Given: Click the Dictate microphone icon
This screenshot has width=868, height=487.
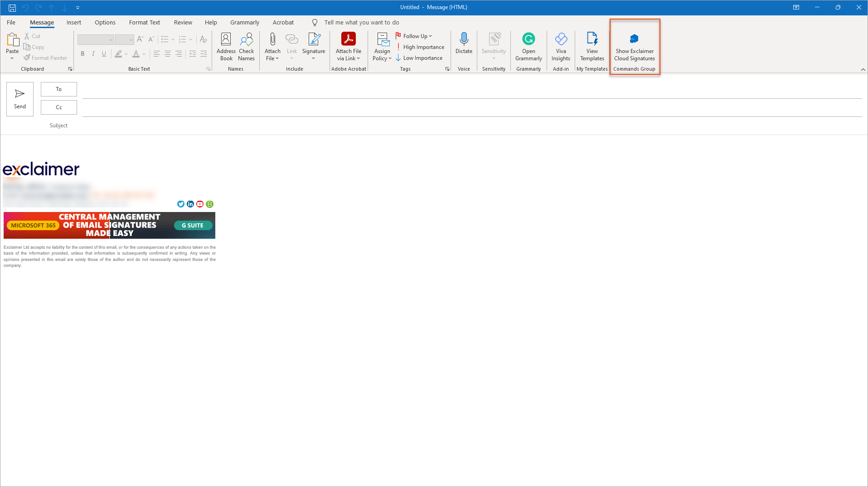Looking at the screenshot, I should click(x=464, y=39).
